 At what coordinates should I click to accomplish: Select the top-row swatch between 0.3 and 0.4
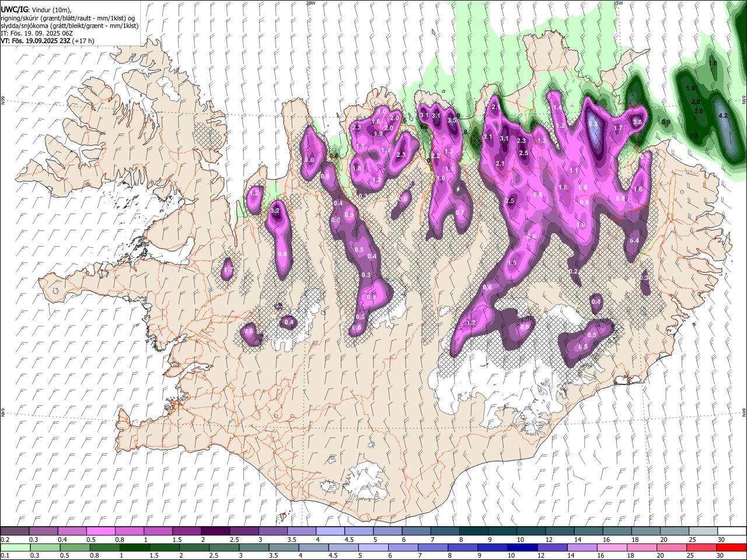pos(43,531)
